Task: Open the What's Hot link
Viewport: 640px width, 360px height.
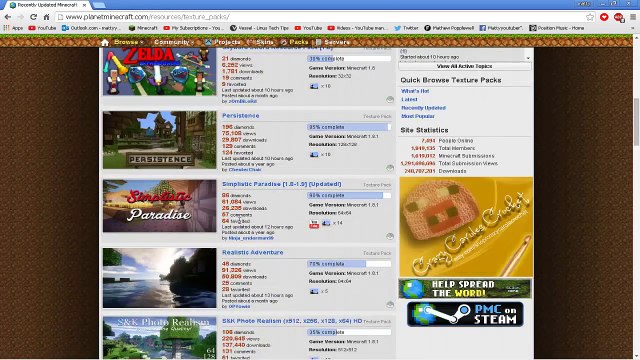Action: pos(415,91)
